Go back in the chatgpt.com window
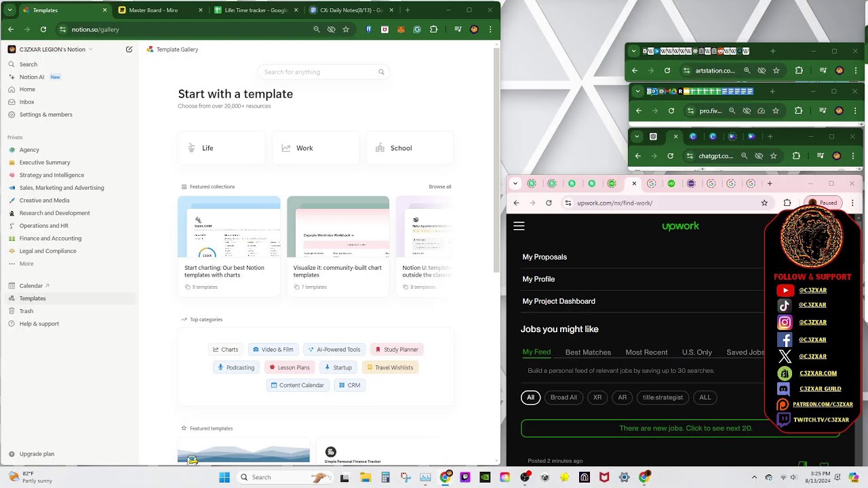The height and width of the screenshot is (488, 868). click(637, 156)
